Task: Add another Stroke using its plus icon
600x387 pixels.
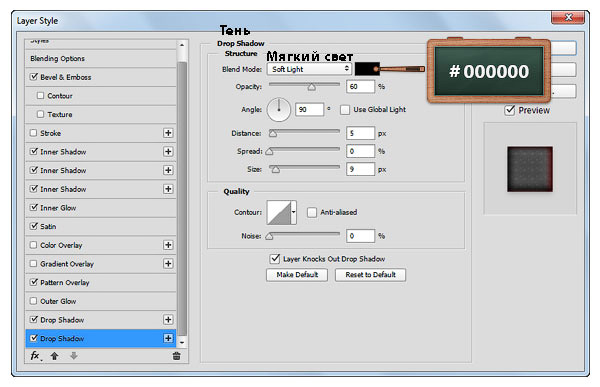Action: click(x=168, y=133)
